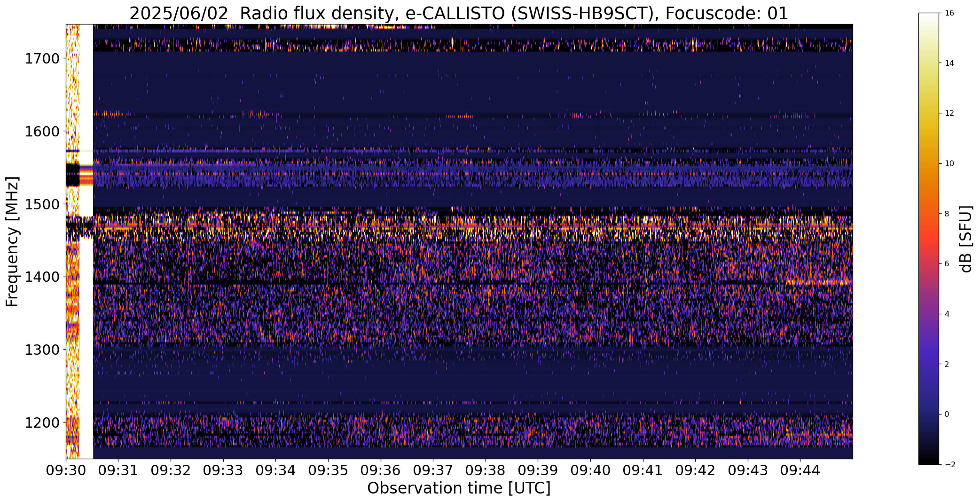Click the colorbar tick label 14
Image resolution: width=980 pixels, height=502 pixels.
click(949, 63)
